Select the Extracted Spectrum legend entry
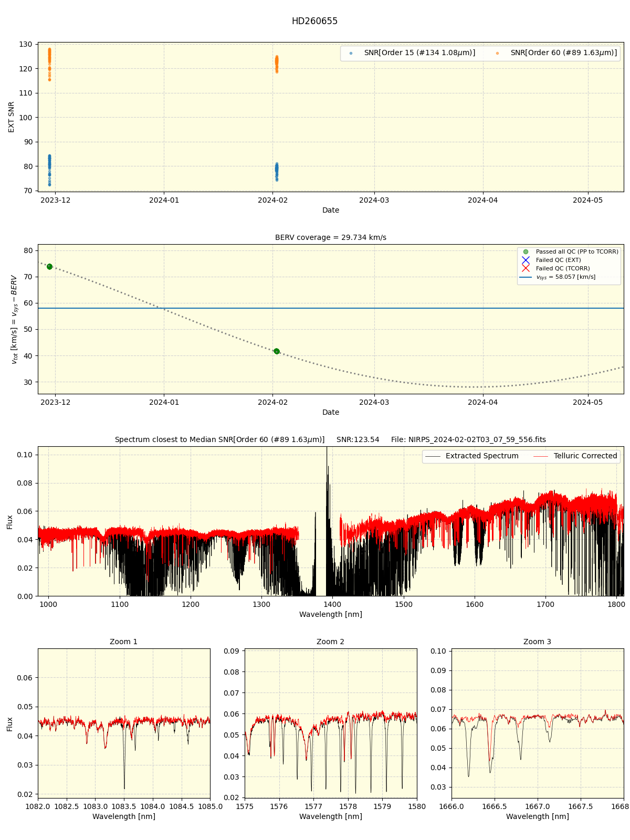Image resolution: width=630 pixels, height=840 pixels. pyautogui.click(x=471, y=456)
